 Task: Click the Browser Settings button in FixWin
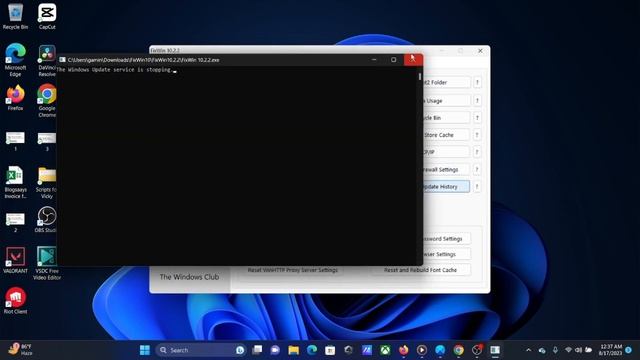pyautogui.click(x=446, y=254)
